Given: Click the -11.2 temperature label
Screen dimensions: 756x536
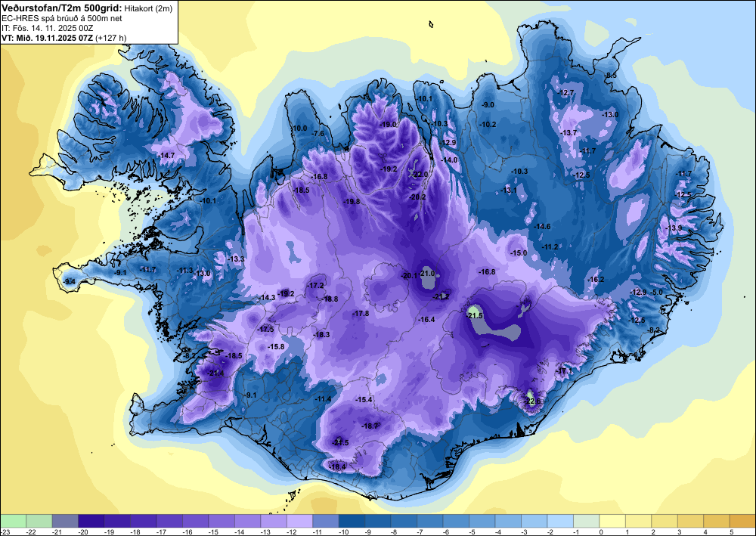Looking at the screenshot, I should pyautogui.click(x=550, y=246).
